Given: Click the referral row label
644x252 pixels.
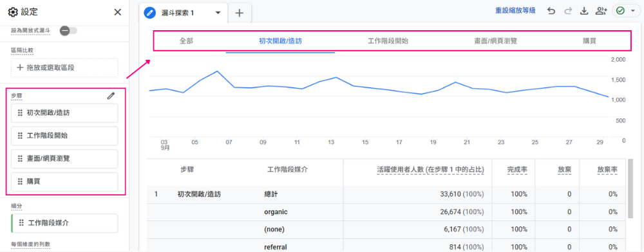Looking at the screenshot, I should click(275, 247).
